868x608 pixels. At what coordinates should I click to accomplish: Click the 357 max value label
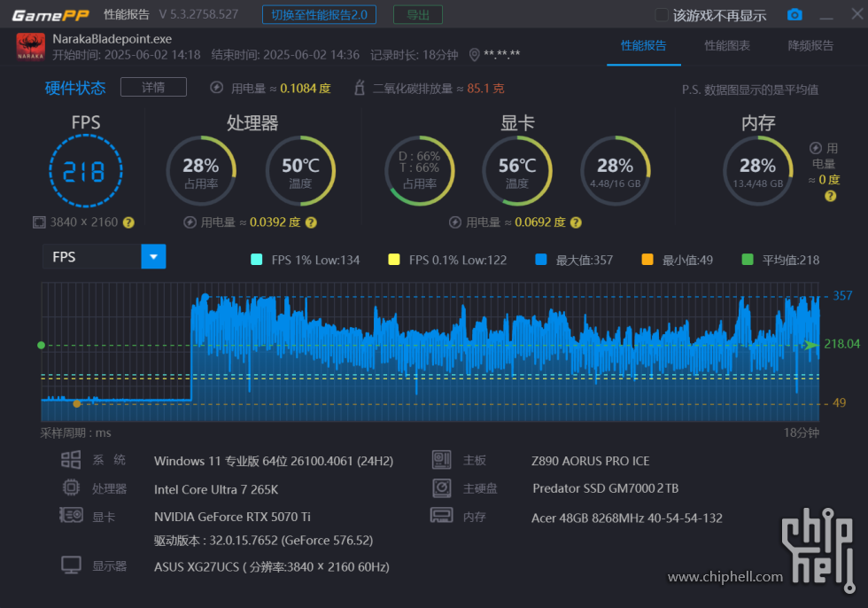tap(842, 296)
